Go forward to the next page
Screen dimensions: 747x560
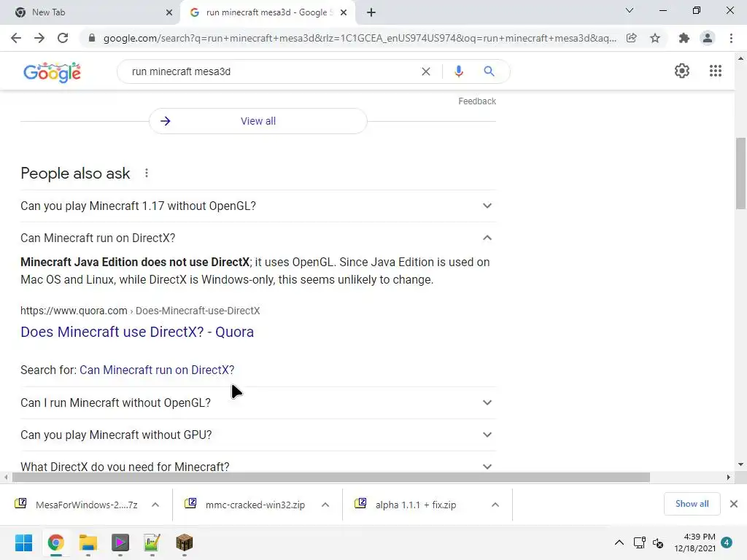point(39,38)
